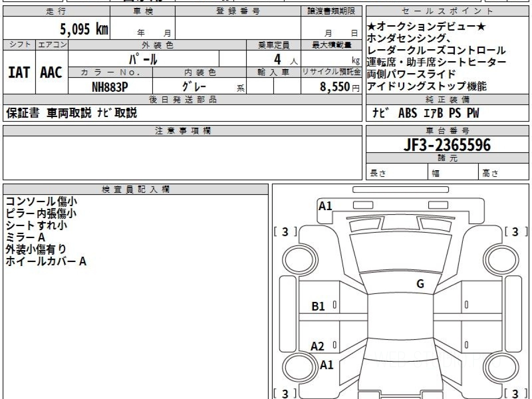Click the 外装小傷有り note

(36, 250)
